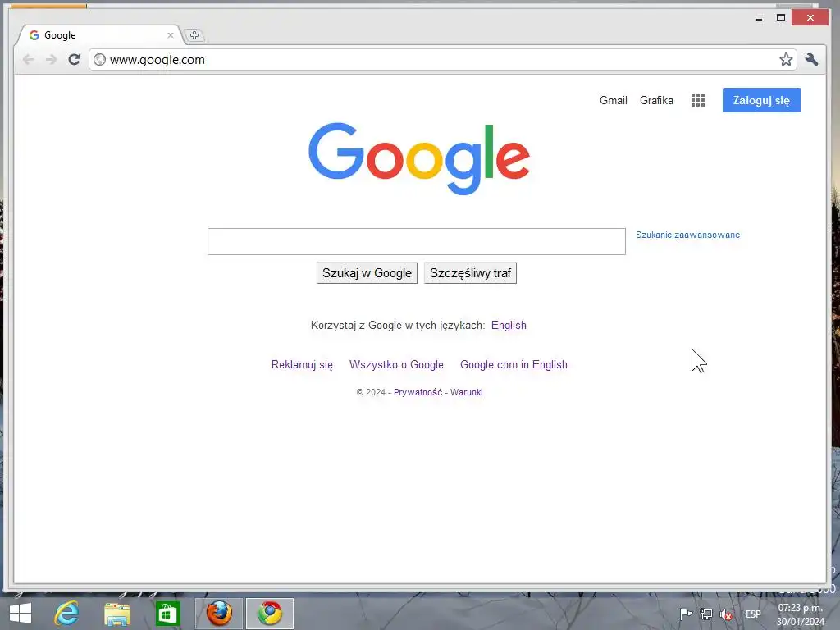
Task: Open the Warunki link
Action: (x=467, y=392)
